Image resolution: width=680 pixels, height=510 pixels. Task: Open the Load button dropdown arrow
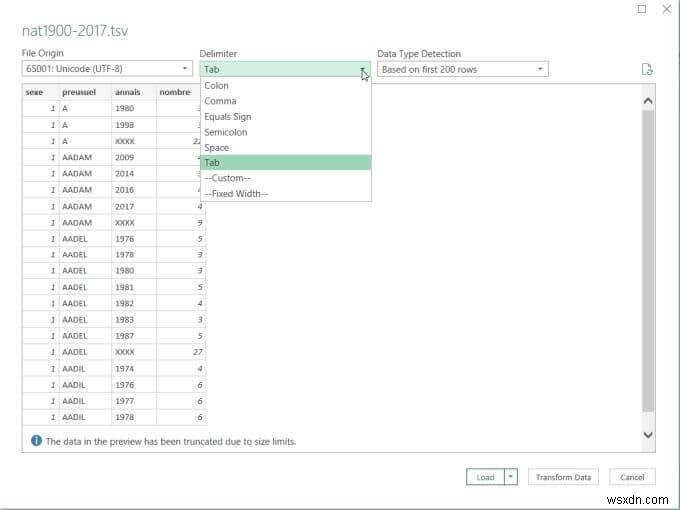(511, 477)
